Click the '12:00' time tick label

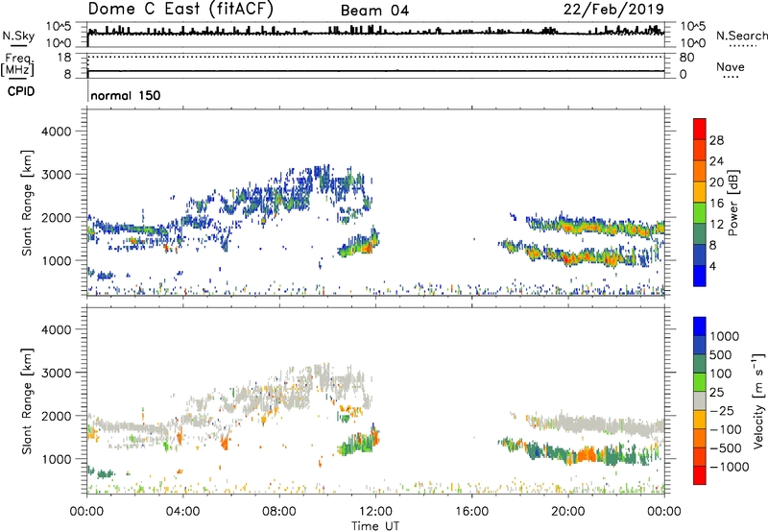[x=375, y=512]
